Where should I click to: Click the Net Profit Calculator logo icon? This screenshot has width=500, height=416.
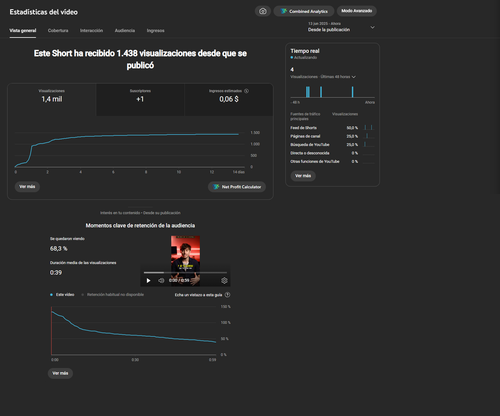[x=217, y=187]
